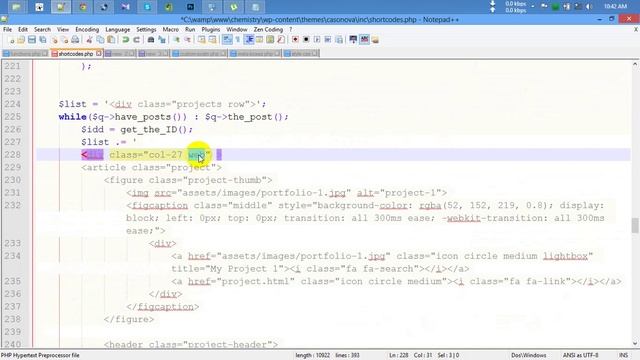Toggle Show All Characters pilcrow icon
Viewport: 640px width, 360px height.
(x=238, y=40)
